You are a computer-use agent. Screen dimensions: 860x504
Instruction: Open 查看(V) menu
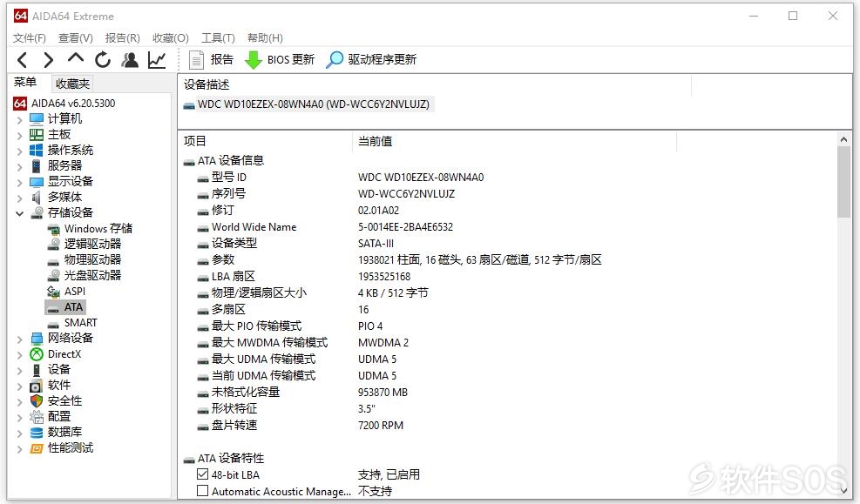(75, 37)
